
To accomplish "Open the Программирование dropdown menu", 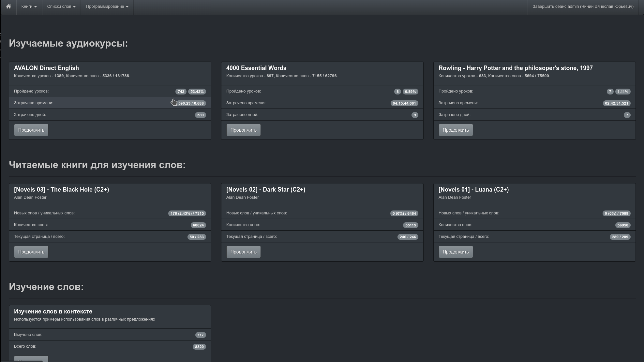I will click(x=107, y=7).
